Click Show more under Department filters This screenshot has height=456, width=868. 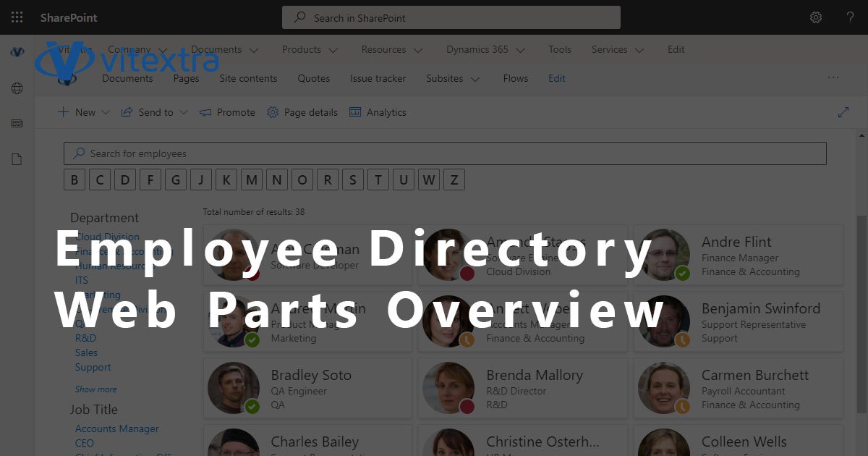tap(95, 389)
